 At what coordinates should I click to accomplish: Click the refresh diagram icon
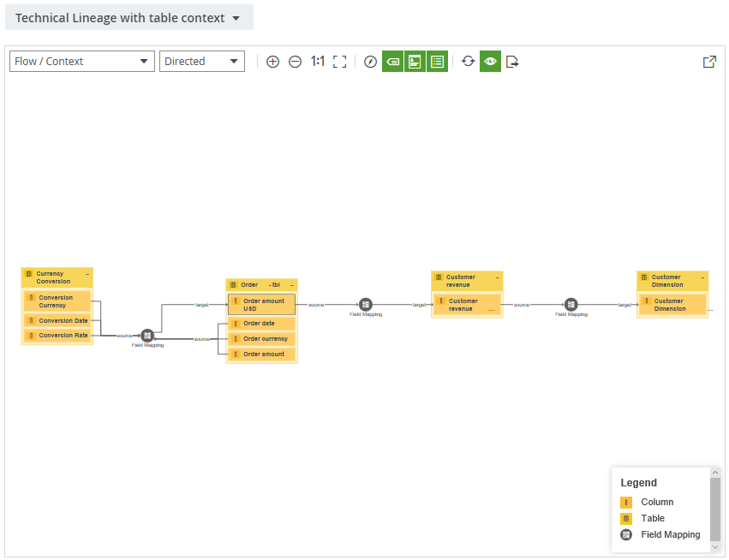tap(468, 62)
